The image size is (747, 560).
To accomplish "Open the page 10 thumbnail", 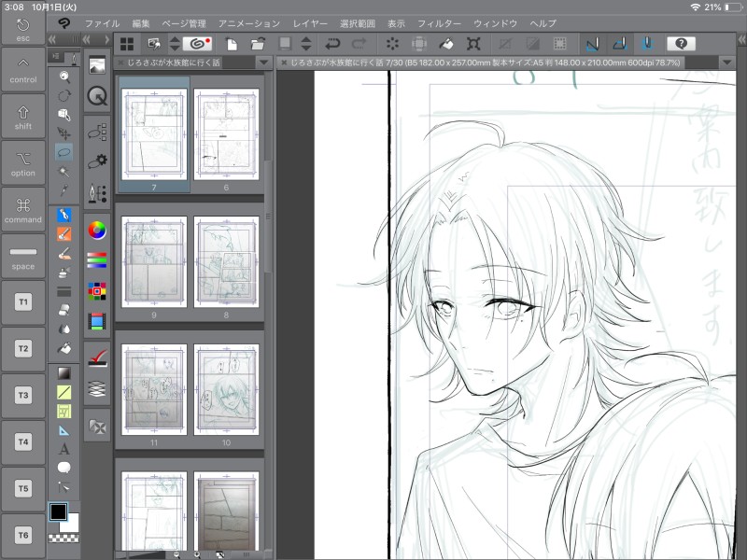I will [226, 390].
